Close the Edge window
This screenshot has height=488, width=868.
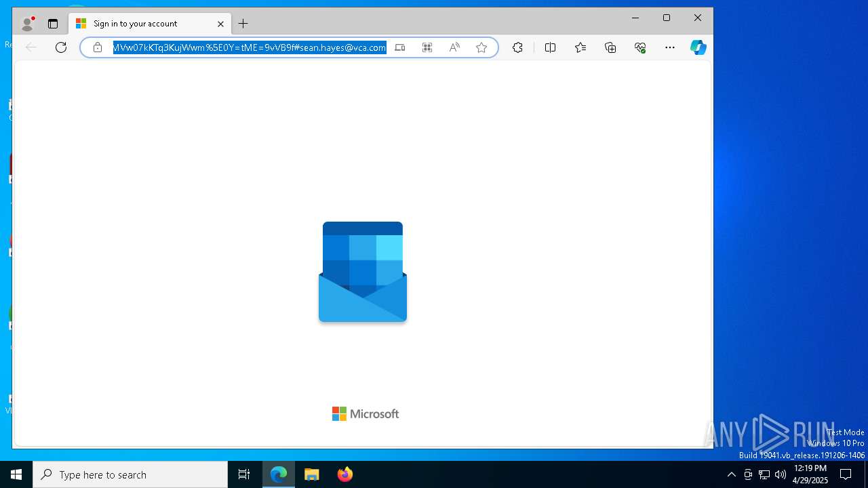point(698,18)
